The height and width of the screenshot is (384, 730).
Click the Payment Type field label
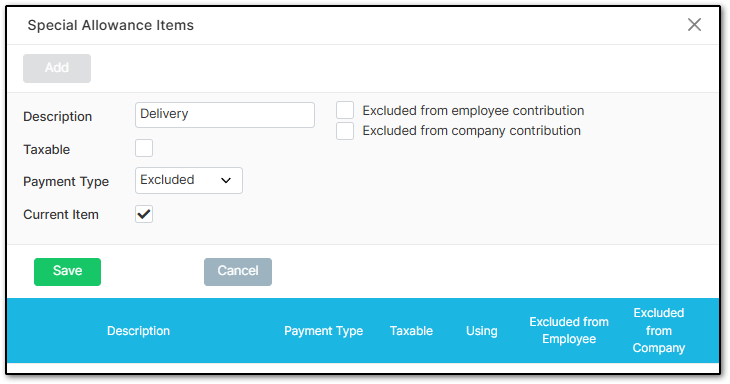coord(66,182)
